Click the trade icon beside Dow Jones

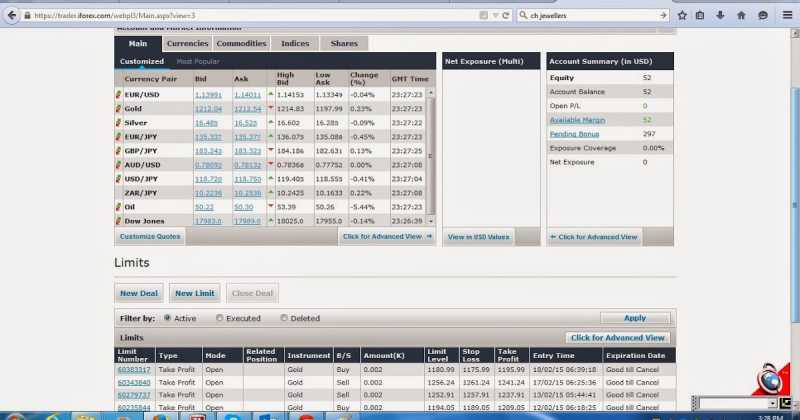point(118,220)
